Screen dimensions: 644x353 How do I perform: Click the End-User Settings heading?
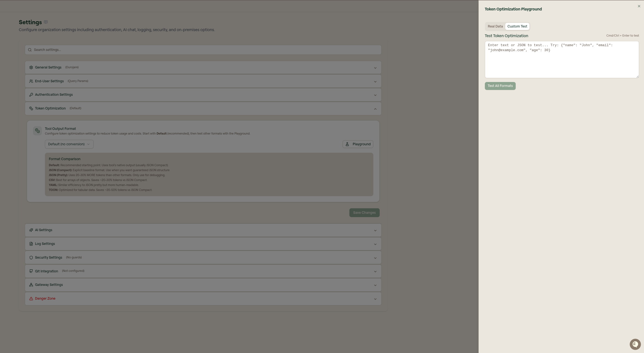pyautogui.click(x=49, y=81)
